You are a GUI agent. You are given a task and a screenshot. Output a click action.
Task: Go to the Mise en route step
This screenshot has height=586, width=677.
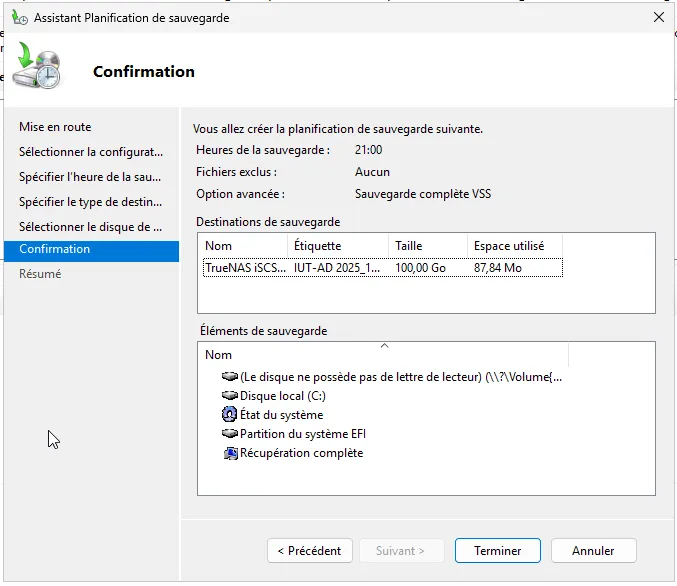coord(55,127)
